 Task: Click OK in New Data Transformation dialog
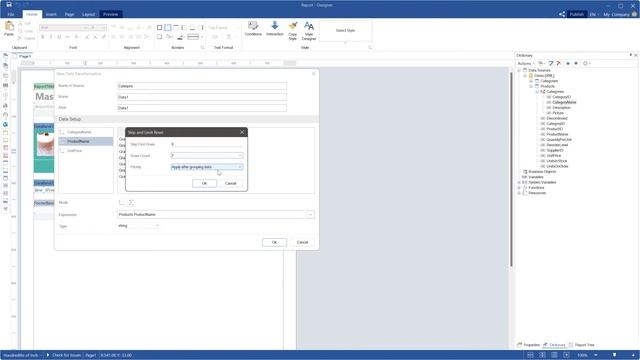tap(274, 242)
